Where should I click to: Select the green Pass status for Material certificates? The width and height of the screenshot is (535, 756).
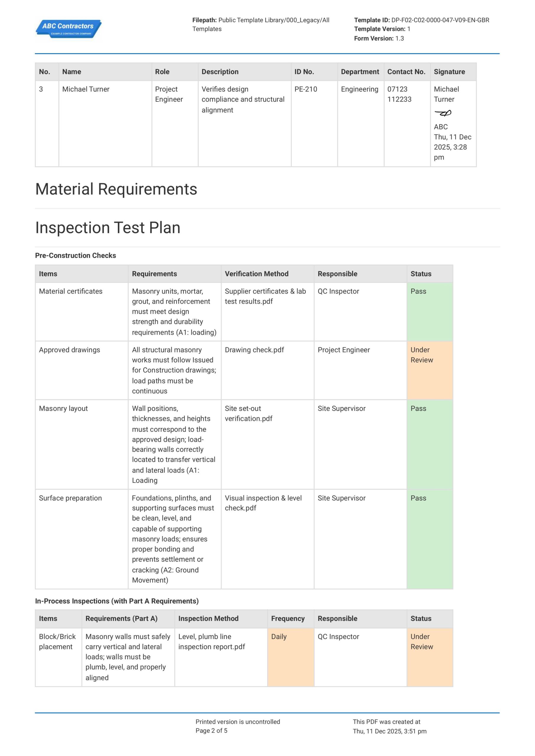pos(430,311)
